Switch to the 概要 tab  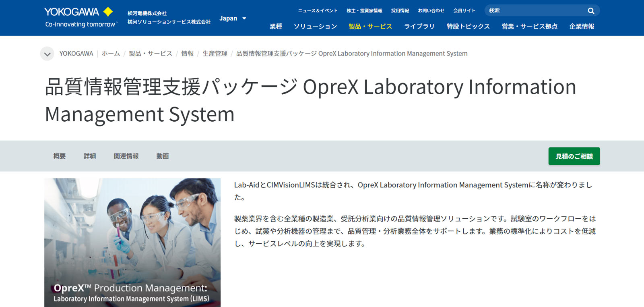(x=60, y=156)
